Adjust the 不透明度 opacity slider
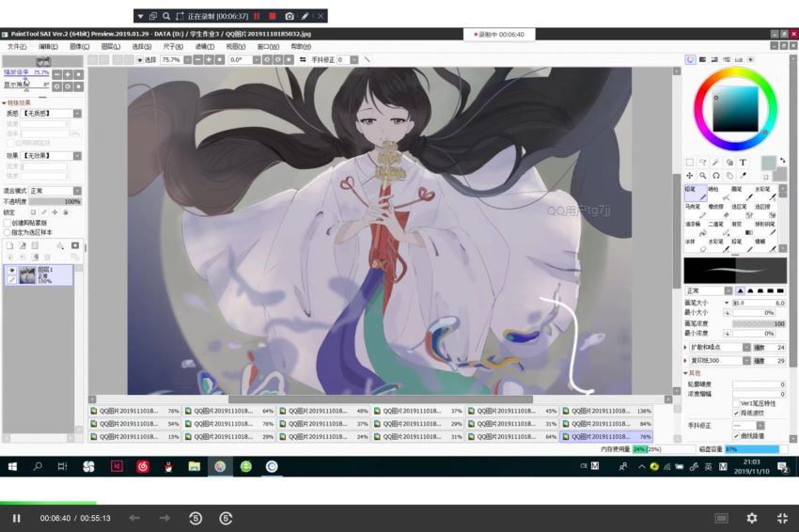The height and width of the screenshot is (532, 799). pos(55,201)
